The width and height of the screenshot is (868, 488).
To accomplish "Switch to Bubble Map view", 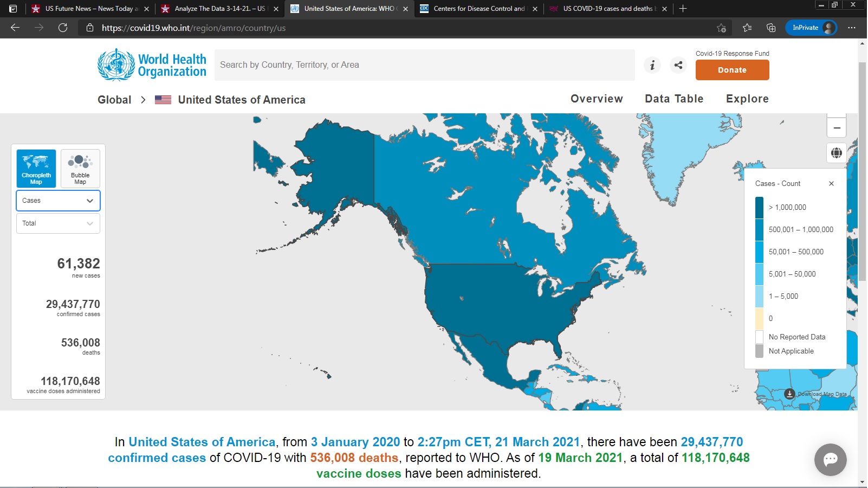I will (80, 169).
